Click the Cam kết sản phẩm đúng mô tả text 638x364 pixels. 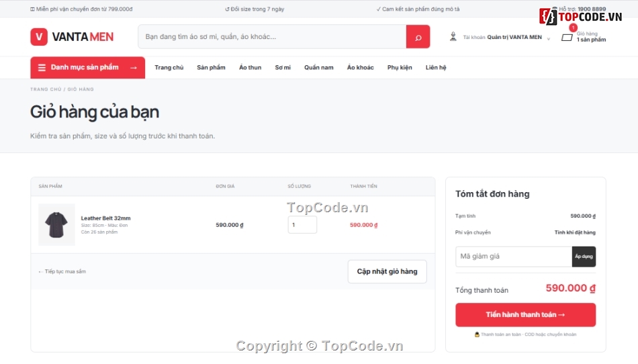pyautogui.click(x=418, y=9)
